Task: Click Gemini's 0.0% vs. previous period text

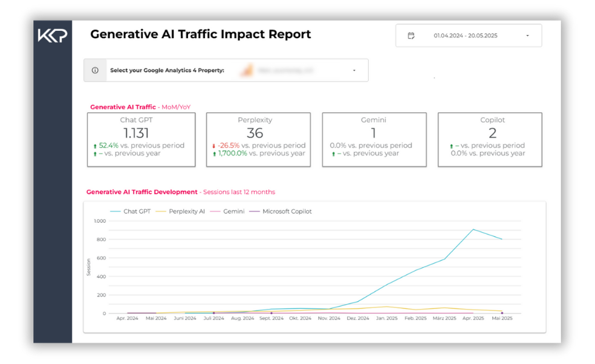Action: tap(371, 145)
